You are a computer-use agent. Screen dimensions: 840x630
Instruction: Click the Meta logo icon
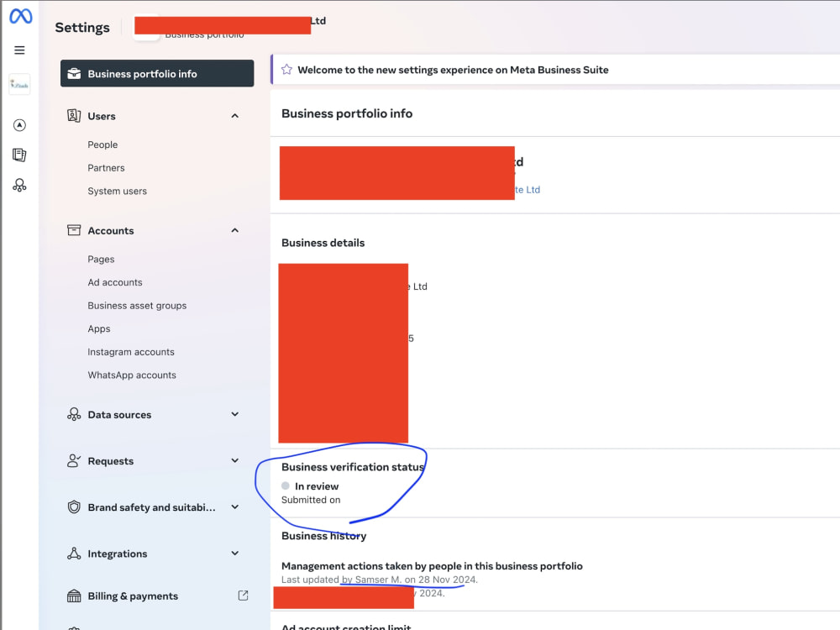click(x=20, y=16)
